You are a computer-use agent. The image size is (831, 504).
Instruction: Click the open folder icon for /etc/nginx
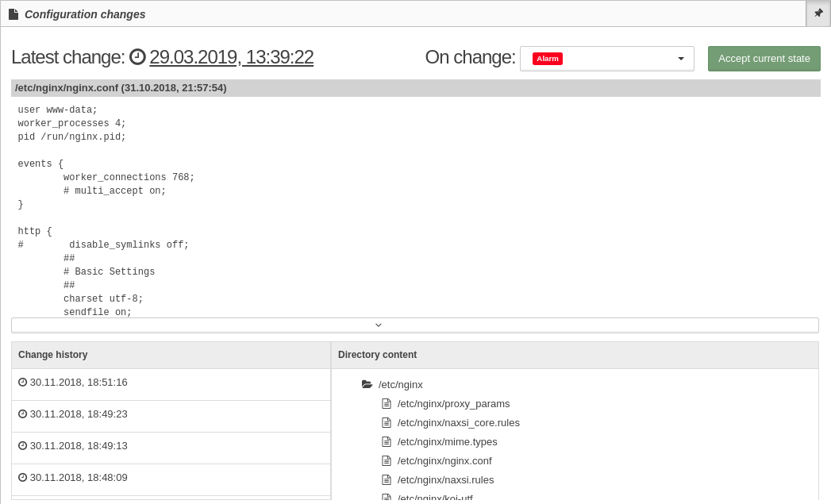[x=367, y=384]
